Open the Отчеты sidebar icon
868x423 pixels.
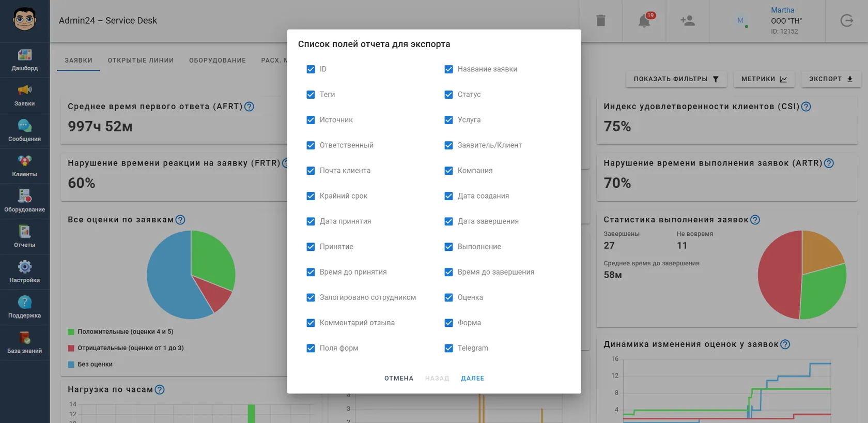coord(24,231)
